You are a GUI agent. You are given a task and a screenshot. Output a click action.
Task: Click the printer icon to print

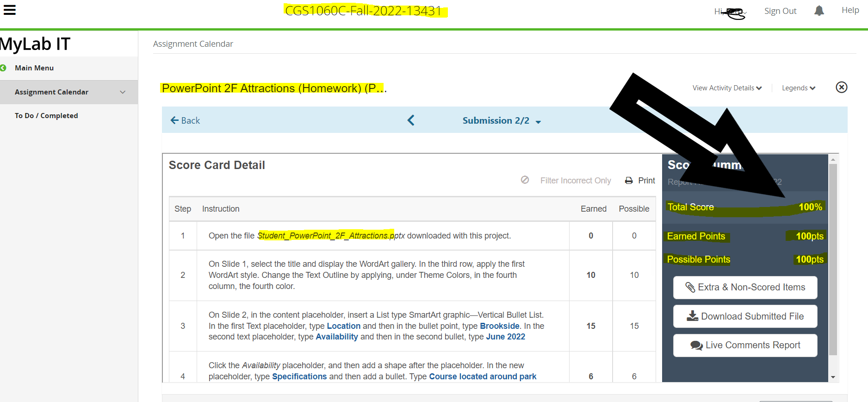pos(629,181)
